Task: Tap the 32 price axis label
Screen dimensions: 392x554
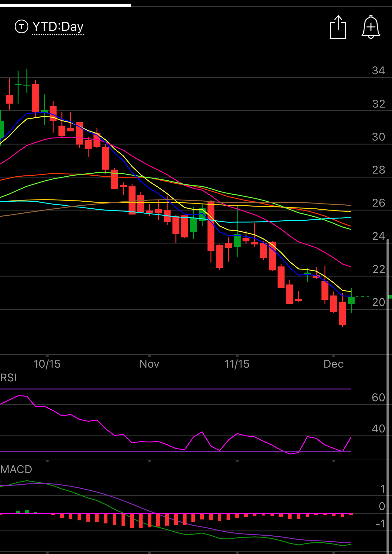Action: tap(379, 104)
